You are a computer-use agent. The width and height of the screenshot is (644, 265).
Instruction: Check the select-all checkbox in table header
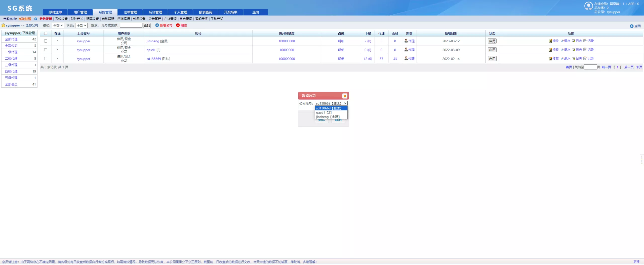tap(46, 33)
